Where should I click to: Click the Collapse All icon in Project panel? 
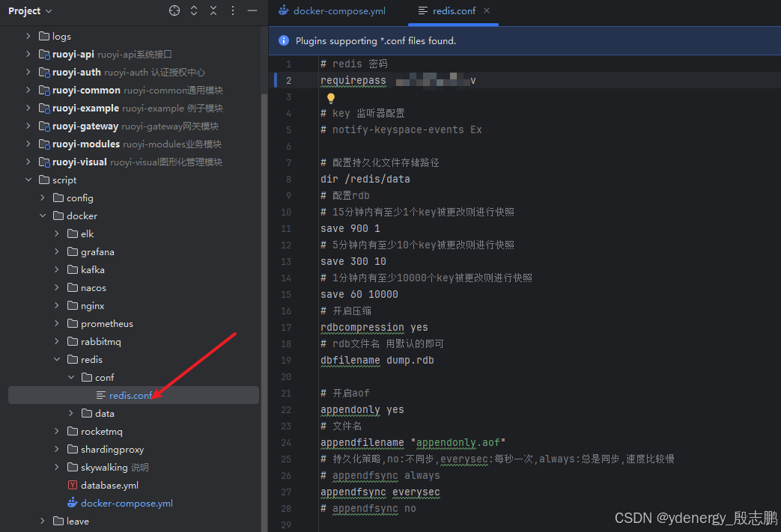(213, 10)
